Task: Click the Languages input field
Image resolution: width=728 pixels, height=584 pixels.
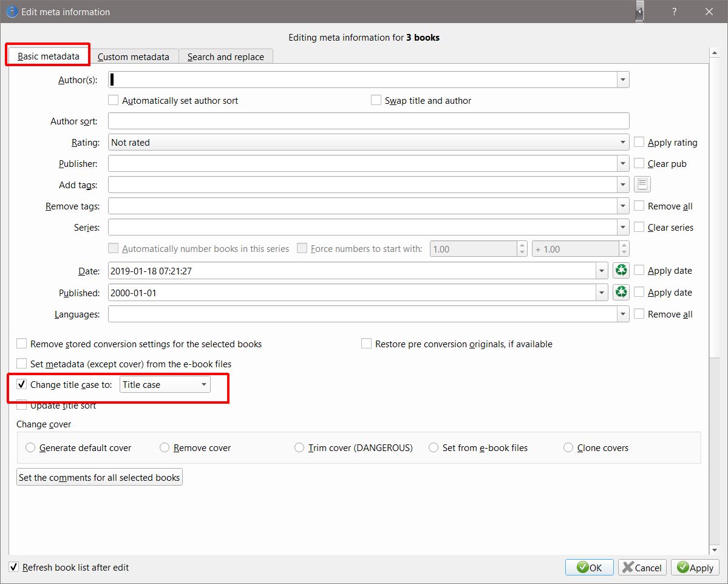Action: point(362,314)
